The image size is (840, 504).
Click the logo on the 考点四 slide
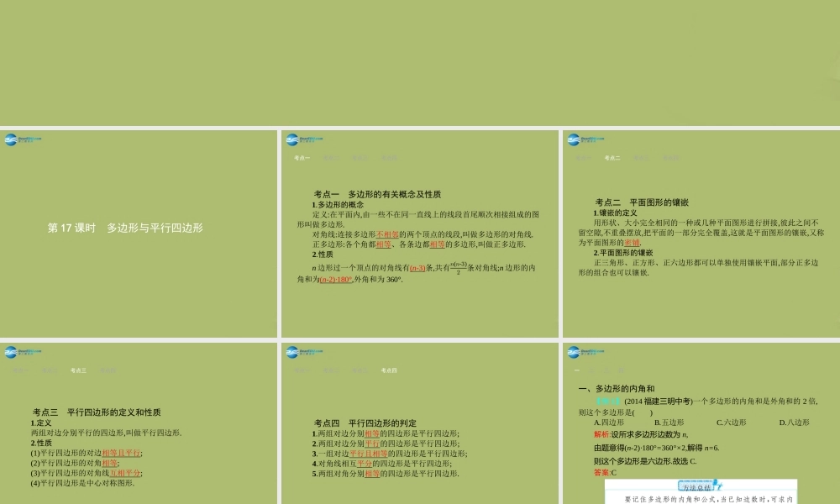pos(304,352)
